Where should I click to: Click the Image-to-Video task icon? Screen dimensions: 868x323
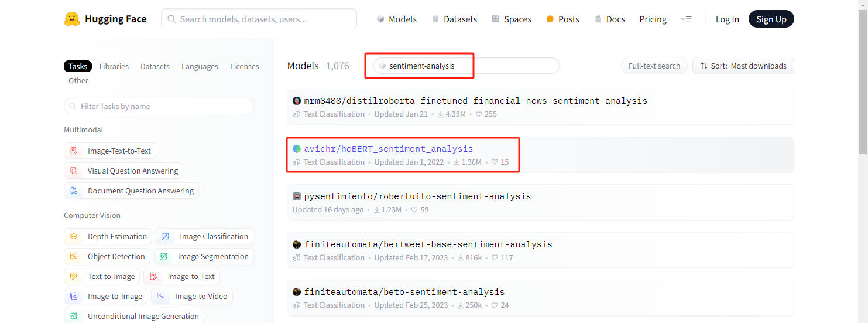[x=161, y=296]
